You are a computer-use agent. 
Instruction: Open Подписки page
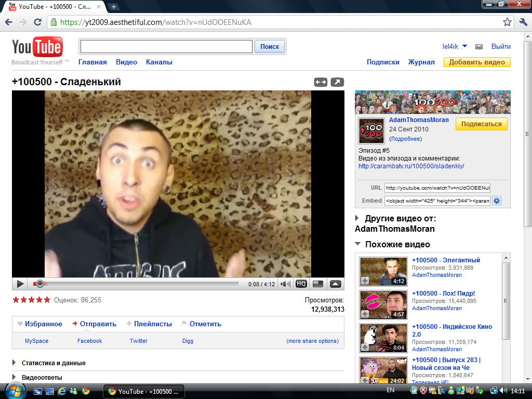pyautogui.click(x=383, y=62)
